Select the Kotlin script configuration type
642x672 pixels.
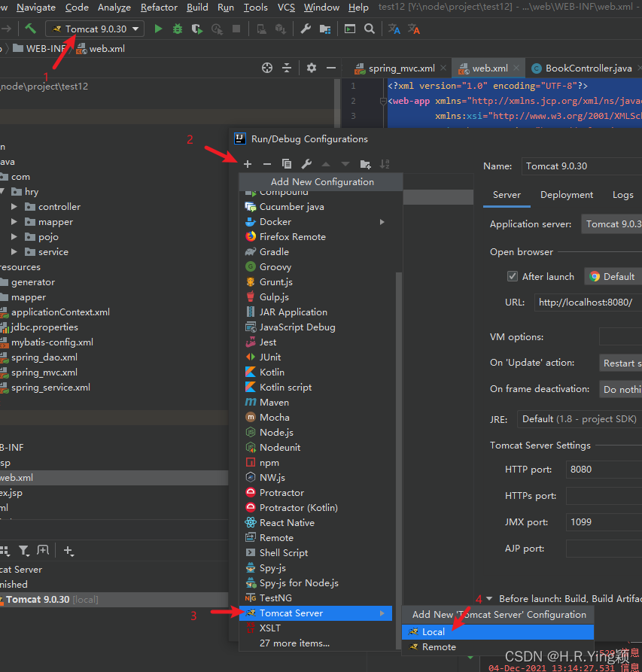coord(315,387)
